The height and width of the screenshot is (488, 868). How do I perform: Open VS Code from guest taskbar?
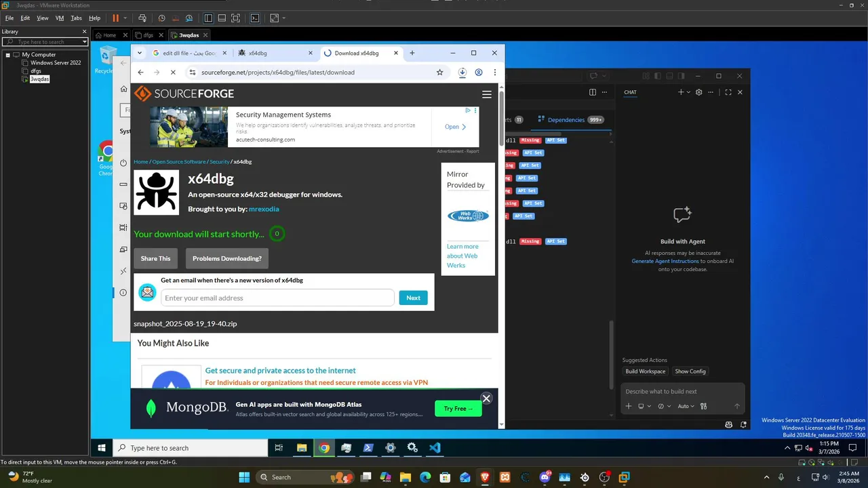435,448
